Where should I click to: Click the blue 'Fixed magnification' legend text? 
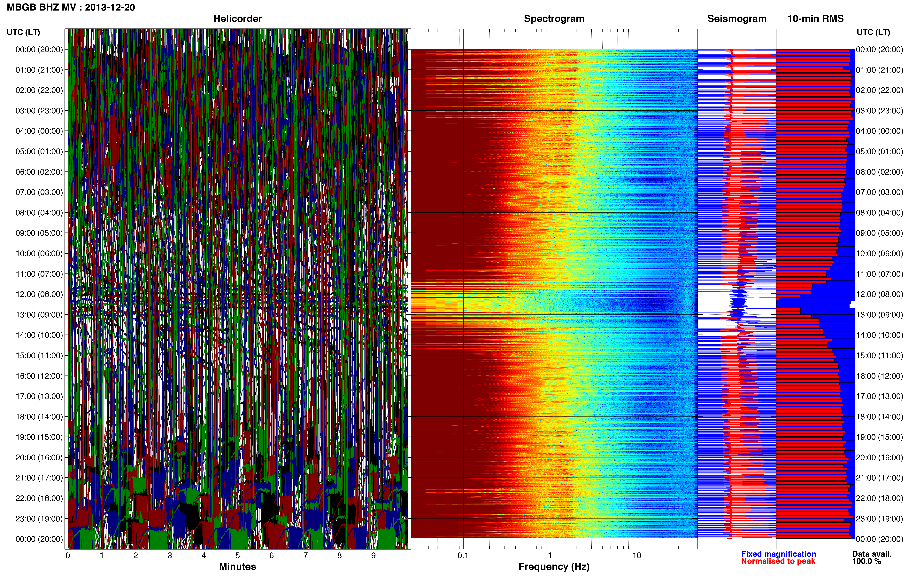[778, 554]
